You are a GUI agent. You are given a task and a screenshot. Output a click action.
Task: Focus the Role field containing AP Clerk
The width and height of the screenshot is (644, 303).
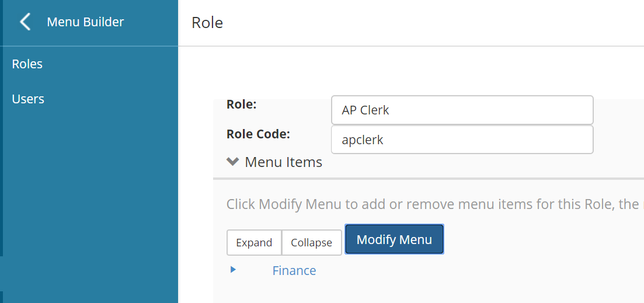click(x=462, y=110)
